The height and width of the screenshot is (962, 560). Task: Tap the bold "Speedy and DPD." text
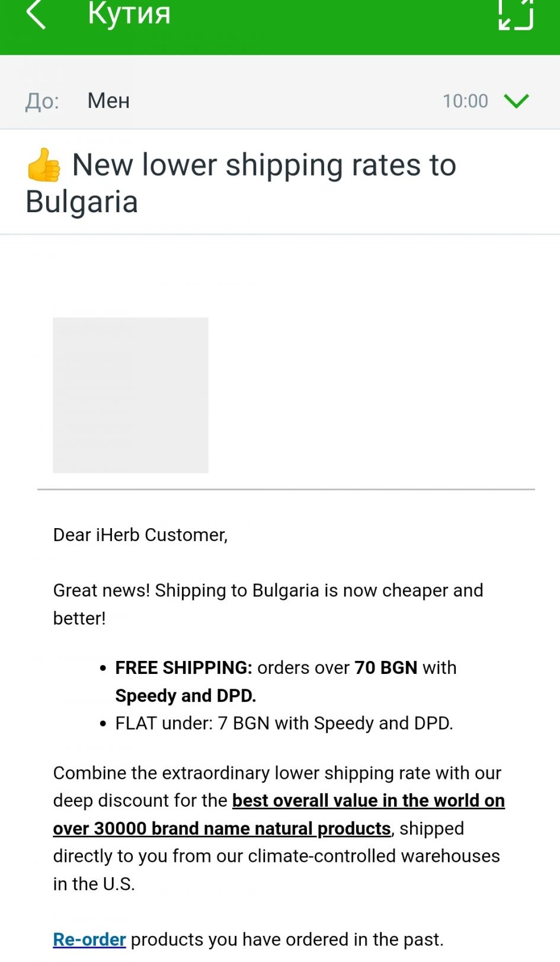point(185,696)
